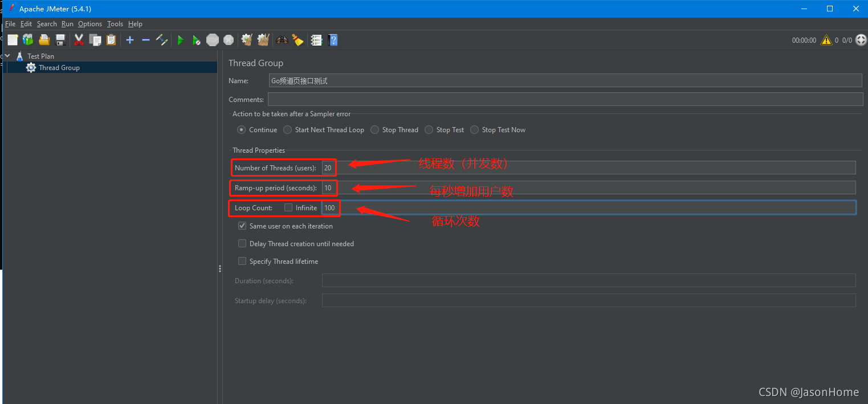Select the Stop Test radio option

coord(429,130)
